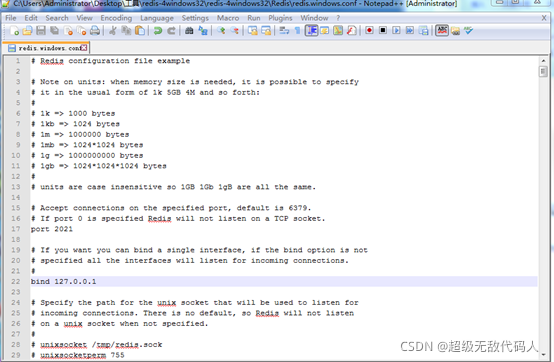Viewport: 554px width, 362px height.
Task: Click line 17 text "port 2021"
Action: point(52,229)
